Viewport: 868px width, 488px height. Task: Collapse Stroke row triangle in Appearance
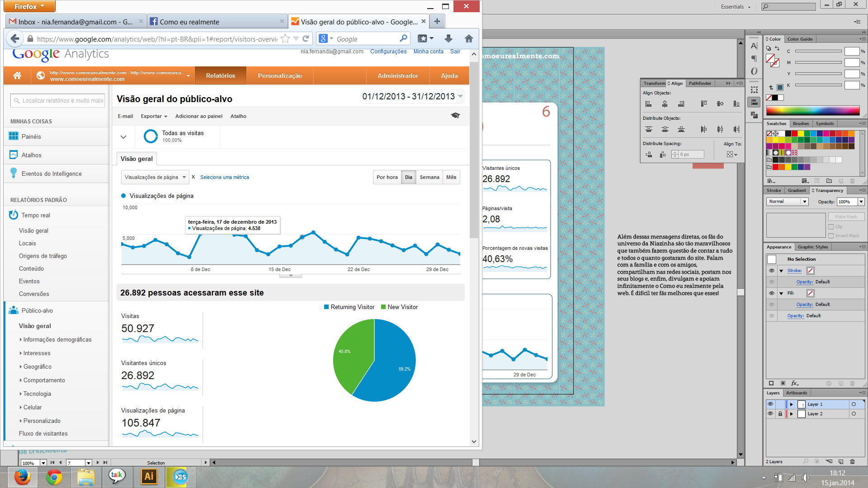pyautogui.click(x=781, y=271)
